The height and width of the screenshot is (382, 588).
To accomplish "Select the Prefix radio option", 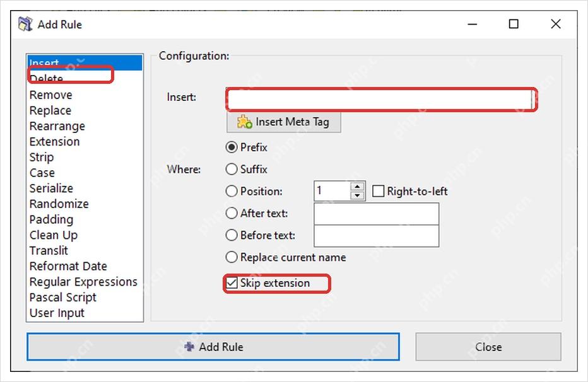I will tap(247, 147).
